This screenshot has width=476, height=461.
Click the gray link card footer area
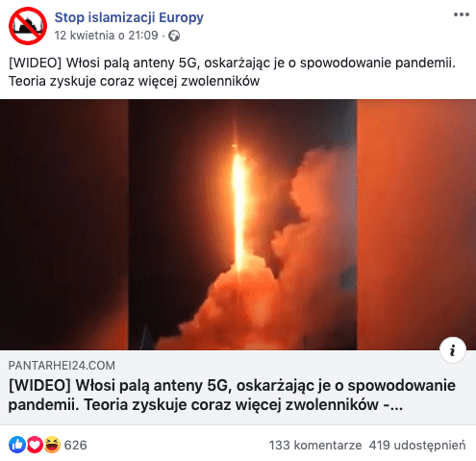[x=238, y=387]
